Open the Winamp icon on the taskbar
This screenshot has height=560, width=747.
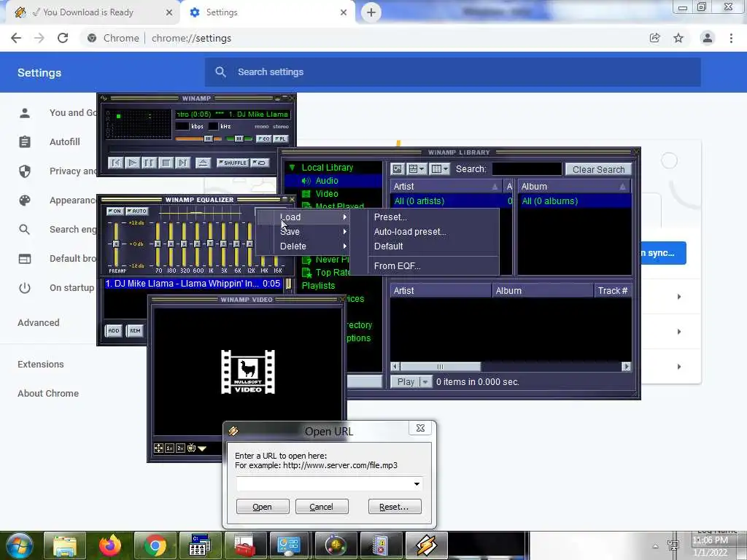(x=426, y=545)
